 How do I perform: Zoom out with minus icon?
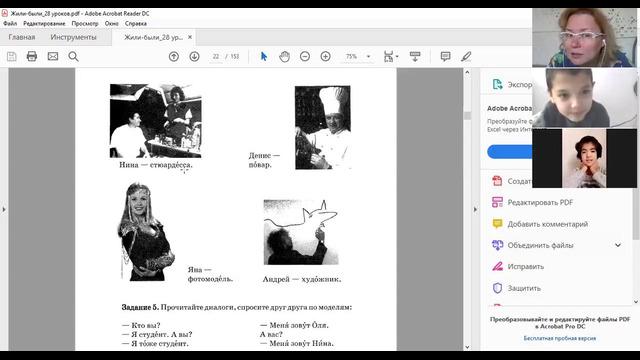click(x=305, y=56)
